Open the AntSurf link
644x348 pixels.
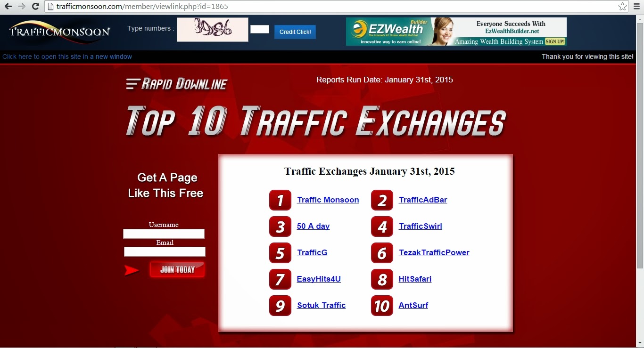pyautogui.click(x=413, y=306)
